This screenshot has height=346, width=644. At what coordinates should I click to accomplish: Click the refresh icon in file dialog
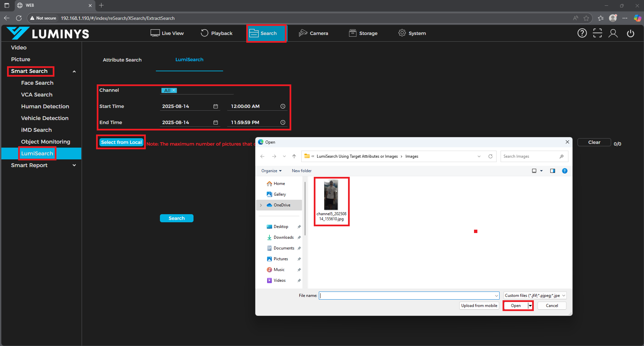(x=490, y=156)
